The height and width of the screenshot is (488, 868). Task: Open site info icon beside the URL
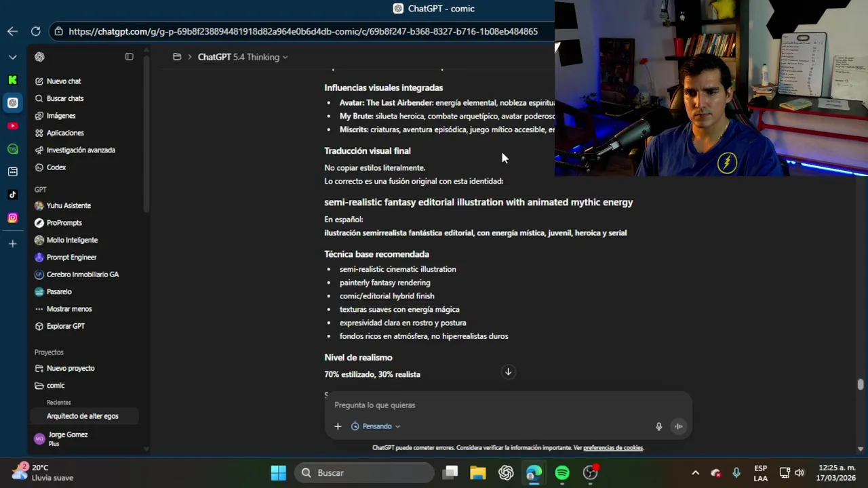click(x=59, y=31)
